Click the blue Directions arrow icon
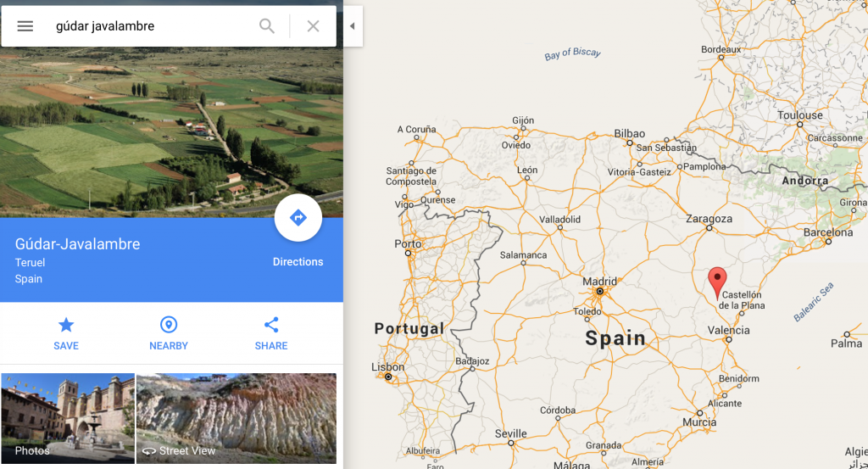 298,218
